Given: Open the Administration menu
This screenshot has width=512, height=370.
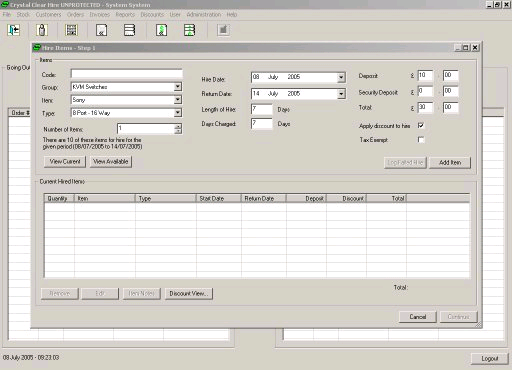Looking at the screenshot, I should [204, 14].
